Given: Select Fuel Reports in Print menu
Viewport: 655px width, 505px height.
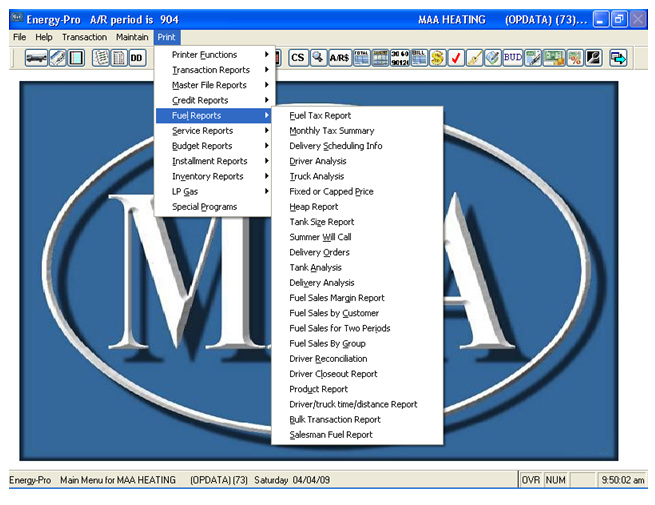Looking at the screenshot, I should 213,115.
